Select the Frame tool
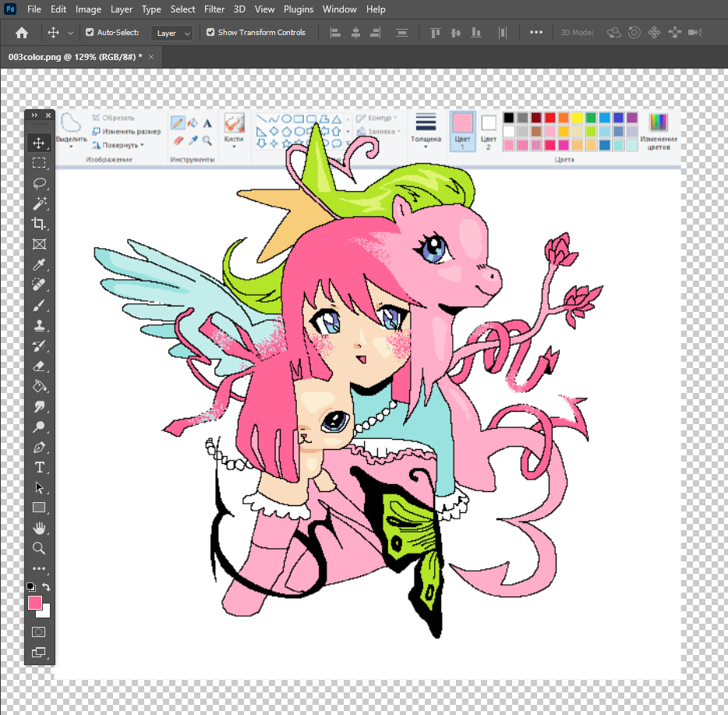The width and height of the screenshot is (728, 715). click(x=39, y=244)
